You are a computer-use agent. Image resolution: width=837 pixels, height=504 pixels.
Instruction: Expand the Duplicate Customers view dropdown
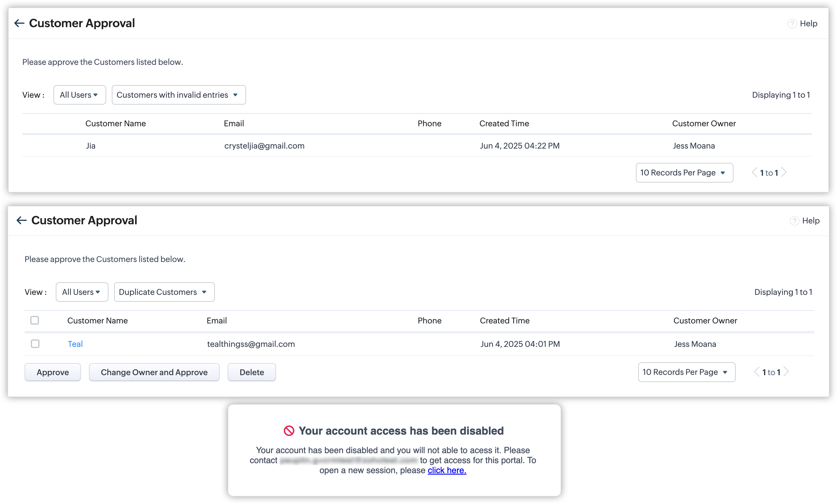[164, 292]
